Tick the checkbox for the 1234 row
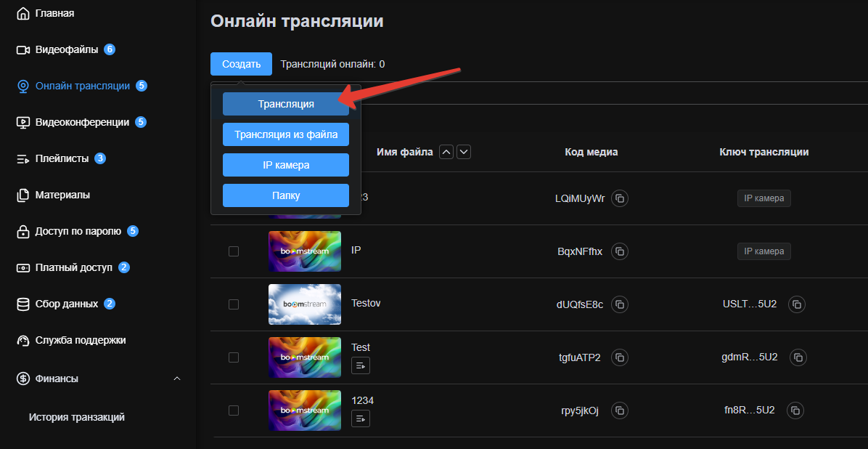This screenshot has height=449, width=868. click(234, 410)
